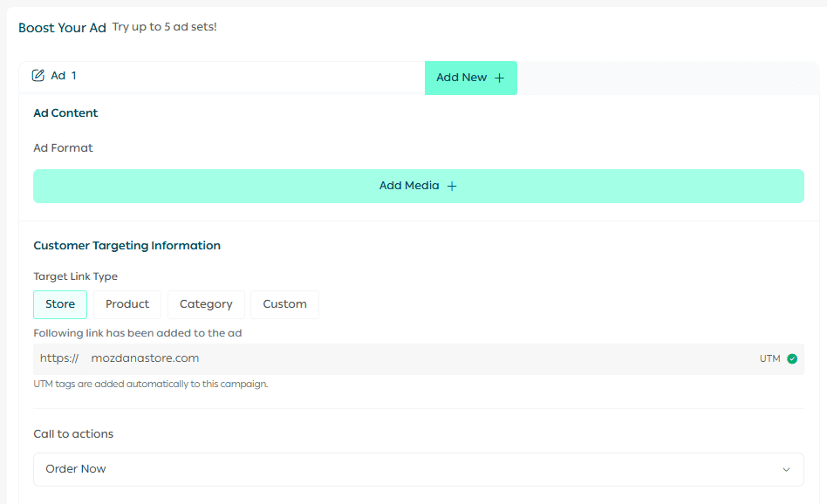This screenshot has height=504, width=827.
Task: Click the green UTM checkmark icon
Action: tap(792, 358)
